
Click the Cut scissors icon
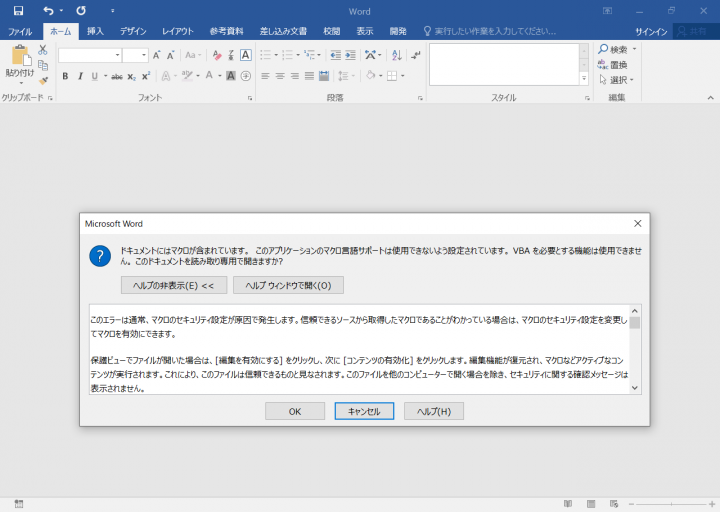click(43, 50)
